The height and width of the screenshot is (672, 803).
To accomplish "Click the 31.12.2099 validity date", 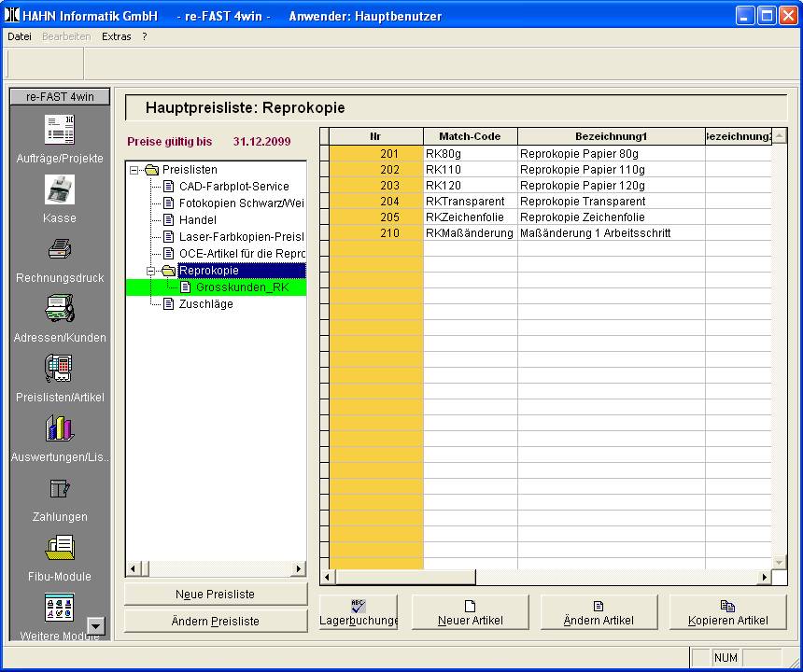I will point(261,142).
